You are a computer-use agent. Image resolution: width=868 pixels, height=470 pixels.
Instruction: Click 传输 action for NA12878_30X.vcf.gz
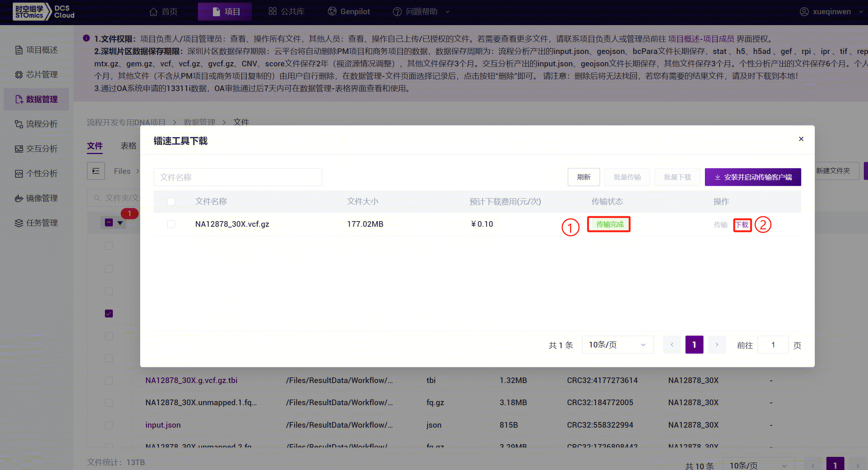point(720,225)
